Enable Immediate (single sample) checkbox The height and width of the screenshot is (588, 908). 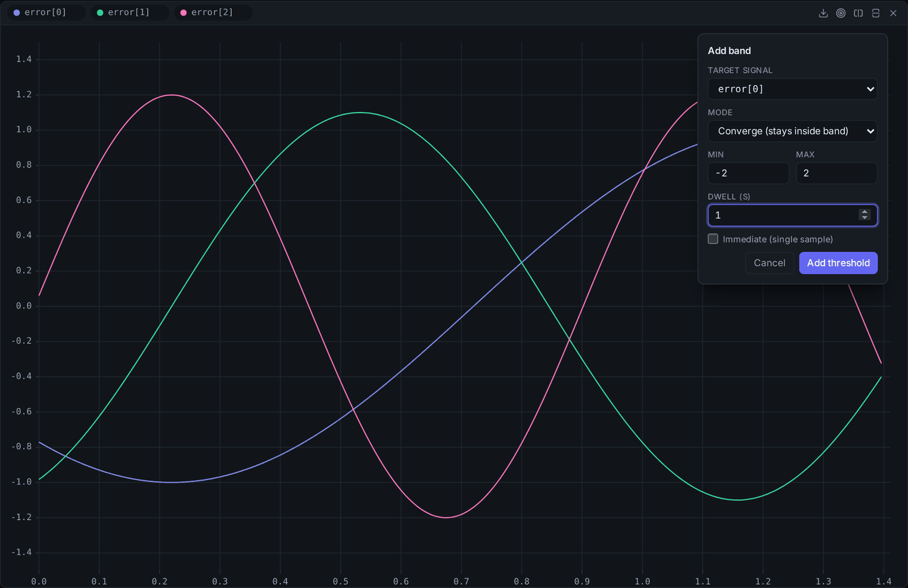pos(713,239)
